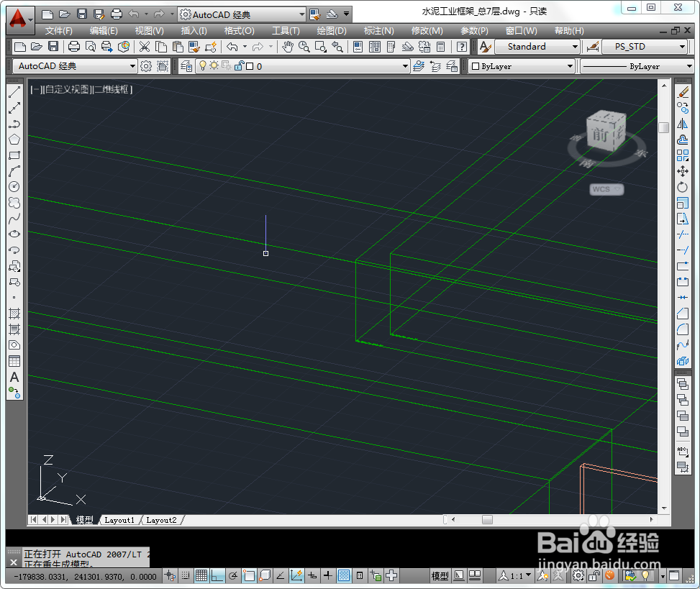Click the coordinates readout in status bar

click(85, 577)
